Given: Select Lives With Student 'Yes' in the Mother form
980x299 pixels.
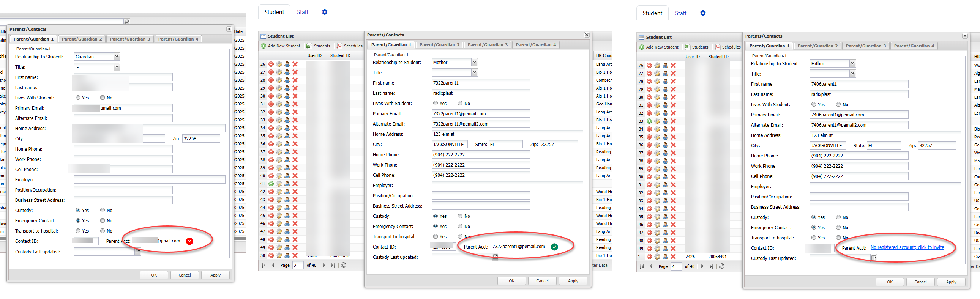Looking at the screenshot, I should [x=436, y=104].
